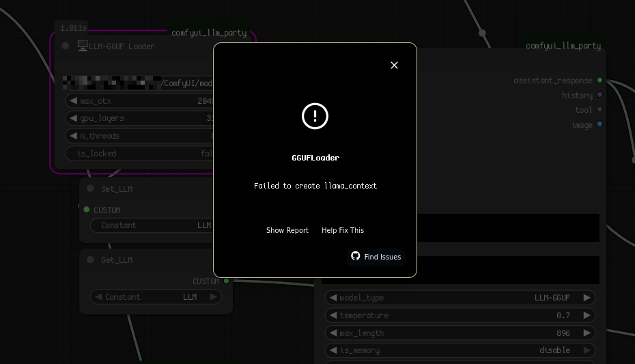Viewport: 635px width, 364px height.
Task: Click the 1.011s execution time label
Action: tap(73, 28)
